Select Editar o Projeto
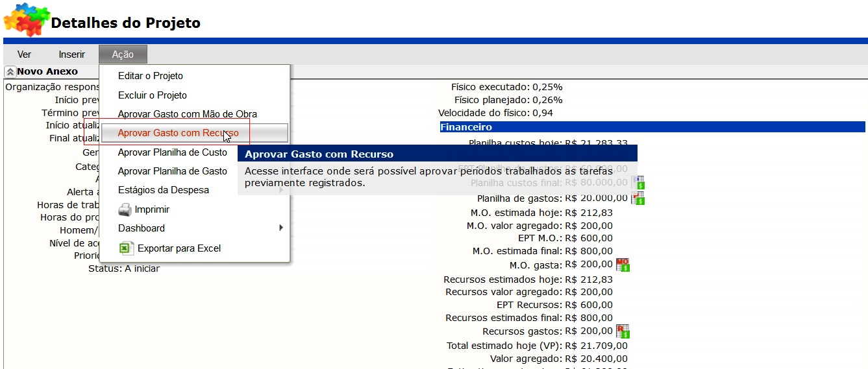Image resolution: width=868 pixels, height=369 pixels. click(x=151, y=76)
